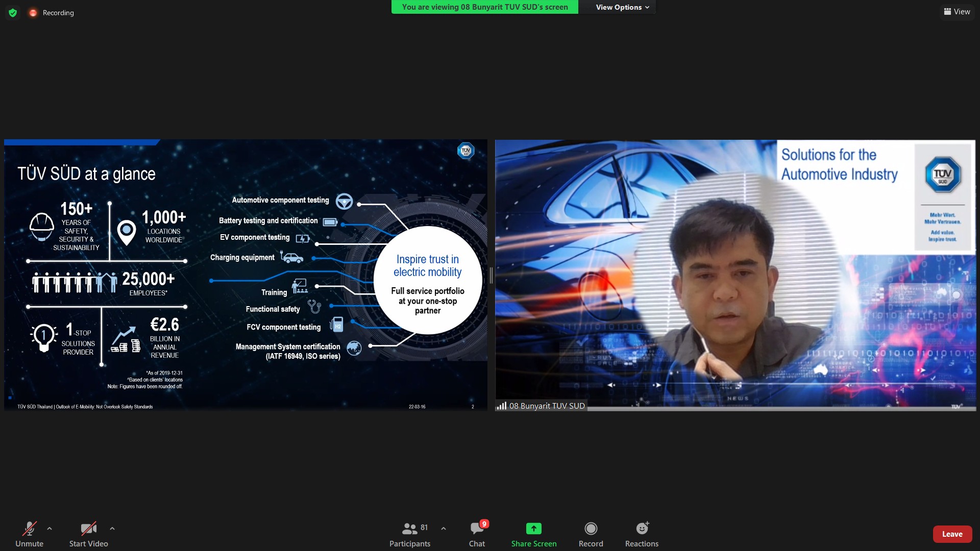Viewport: 980px width, 551px height.
Task: Click the Training presenter icon
Action: click(300, 286)
